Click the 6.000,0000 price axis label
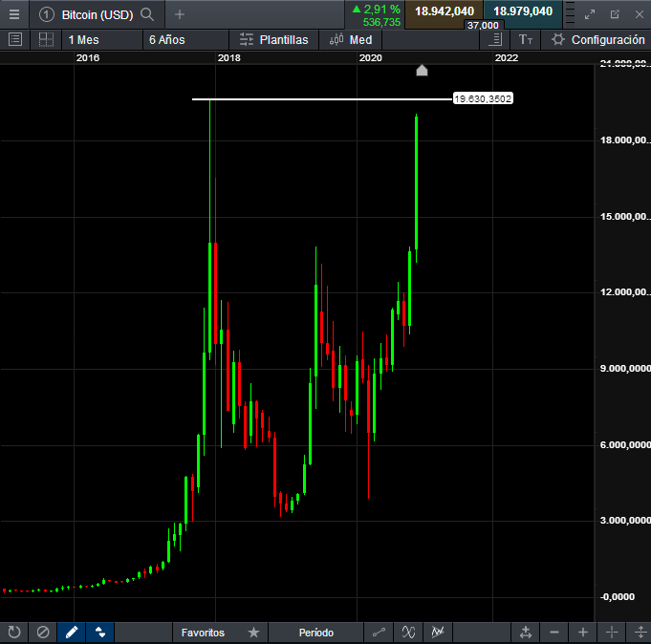 point(625,445)
